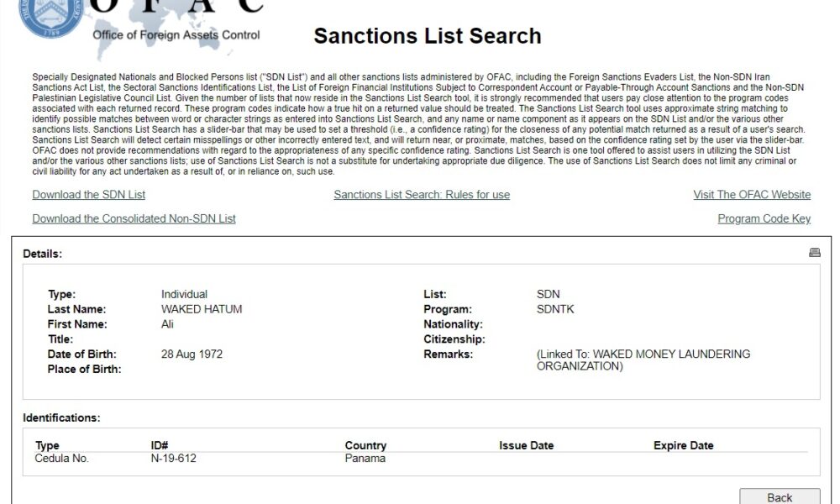This screenshot has height=504, width=840.
Task: Click the Office of Foreign Assets Control text
Action: [x=176, y=34]
